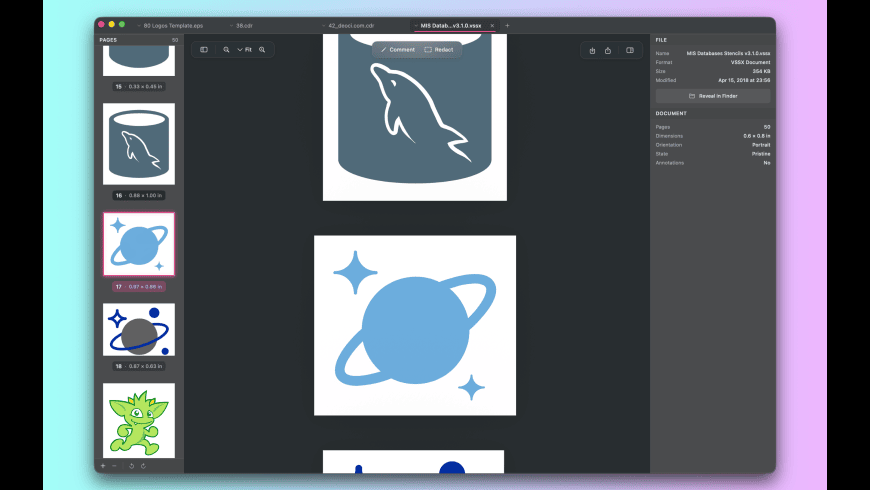Open chevron menu on 38.cdr tab
The height and width of the screenshot is (490, 870).
pyautogui.click(x=231, y=26)
